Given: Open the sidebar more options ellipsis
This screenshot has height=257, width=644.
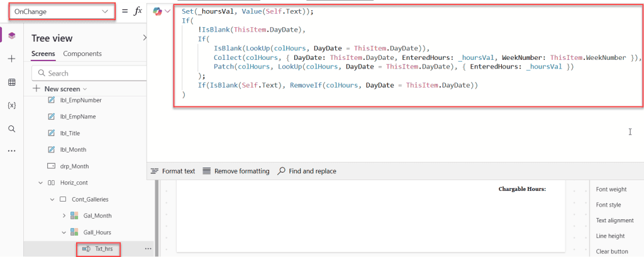Looking at the screenshot, I should [x=12, y=151].
